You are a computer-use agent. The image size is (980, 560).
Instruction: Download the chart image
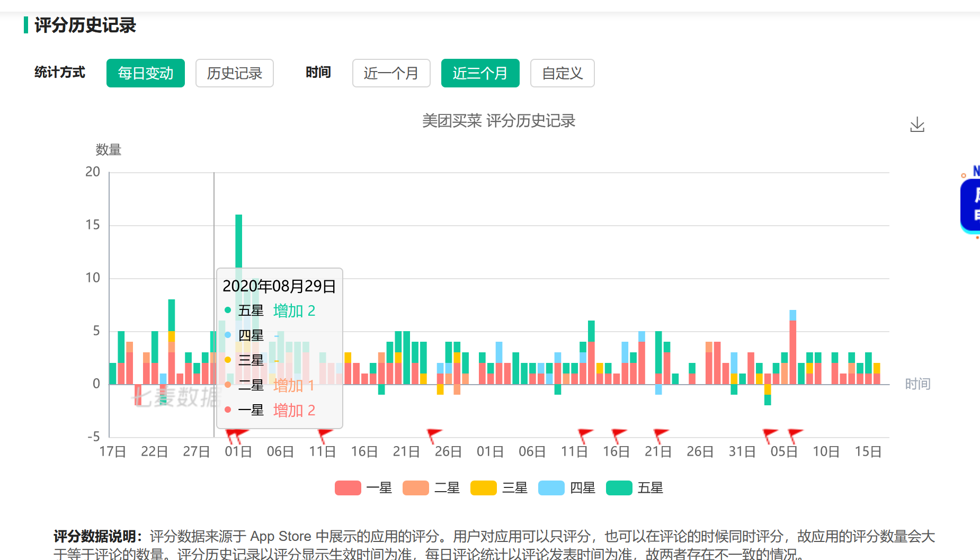coord(917,125)
